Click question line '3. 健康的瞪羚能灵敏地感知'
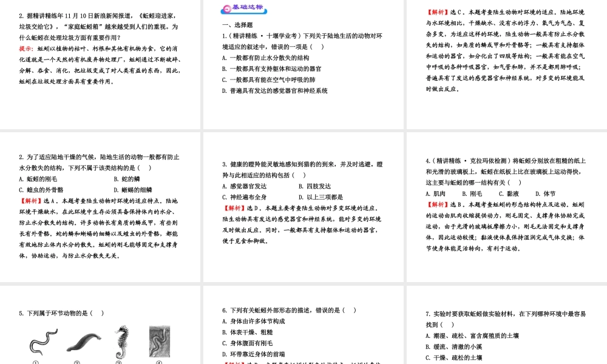 tap(302, 164)
